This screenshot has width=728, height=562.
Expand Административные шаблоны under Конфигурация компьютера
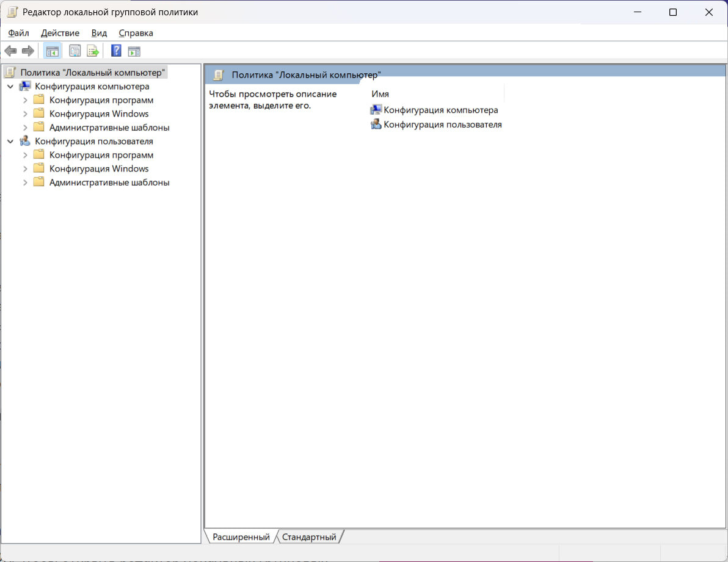[25, 128]
